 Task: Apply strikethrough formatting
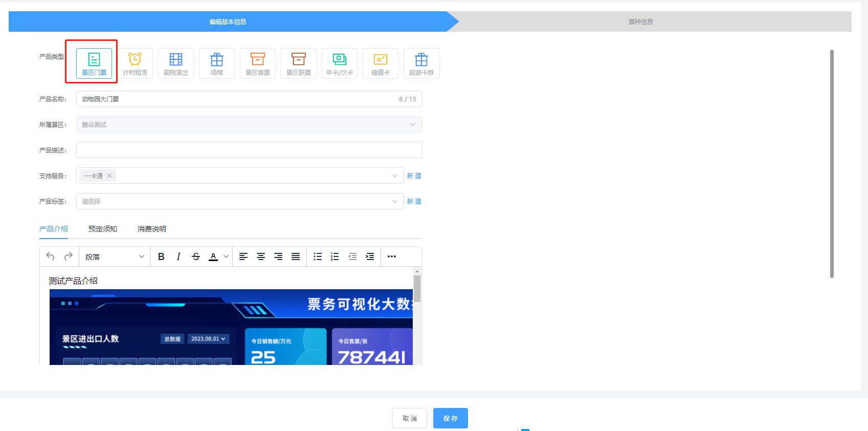(196, 256)
